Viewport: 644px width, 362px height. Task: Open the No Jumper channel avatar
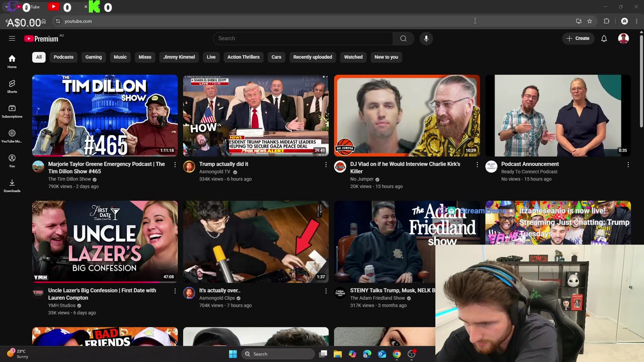tap(340, 166)
